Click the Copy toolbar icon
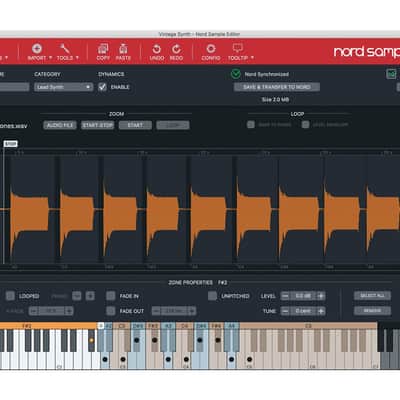Image resolution: width=400 pixels, height=400 pixels. (x=103, y=49)
